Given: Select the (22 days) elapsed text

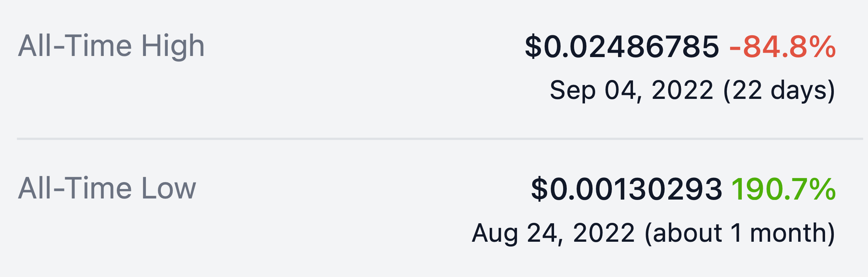Looking at the screenshot, I should 779,90.
